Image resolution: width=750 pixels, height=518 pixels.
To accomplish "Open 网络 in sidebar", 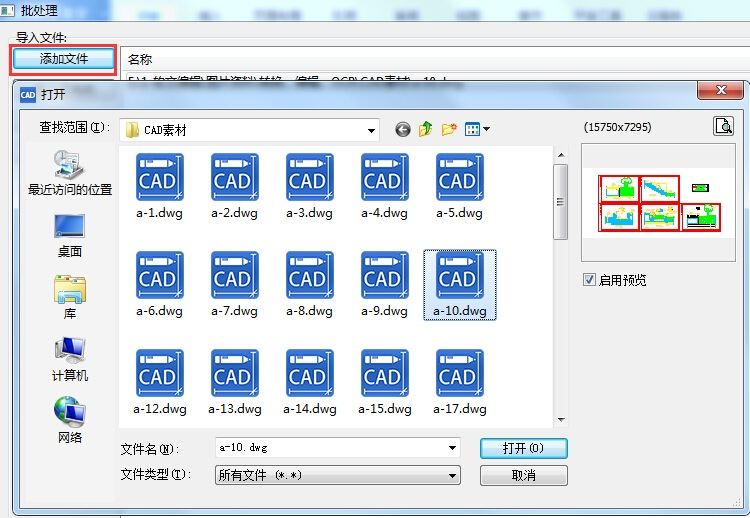I will coord(70,419).
